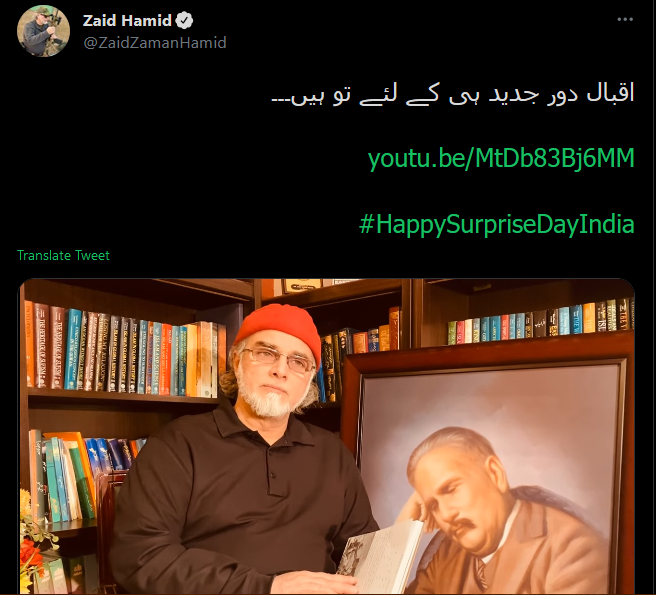This screenshot has height=595, width=656.
Task: Click the upper-right shelf of colorful books
Action: (541, 321)
